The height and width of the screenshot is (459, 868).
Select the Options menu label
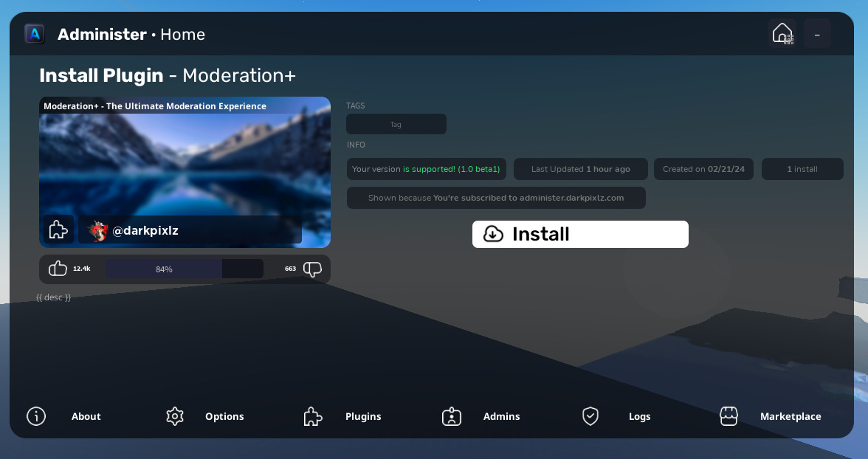[x=224, y=416]
